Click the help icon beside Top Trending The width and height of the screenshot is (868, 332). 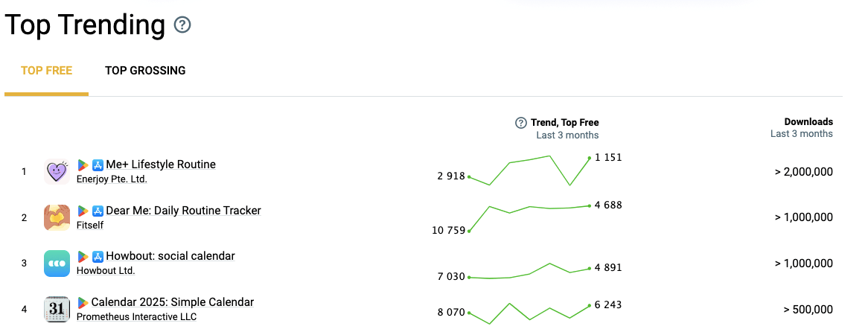click(x=182, y=25)
